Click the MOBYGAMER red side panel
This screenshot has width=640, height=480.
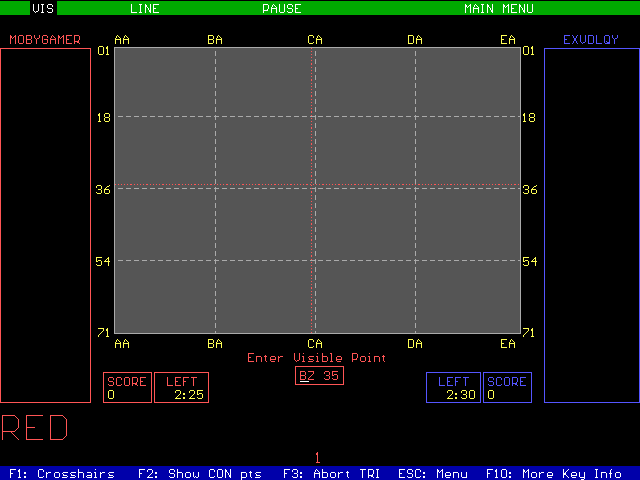pos(45,225)
